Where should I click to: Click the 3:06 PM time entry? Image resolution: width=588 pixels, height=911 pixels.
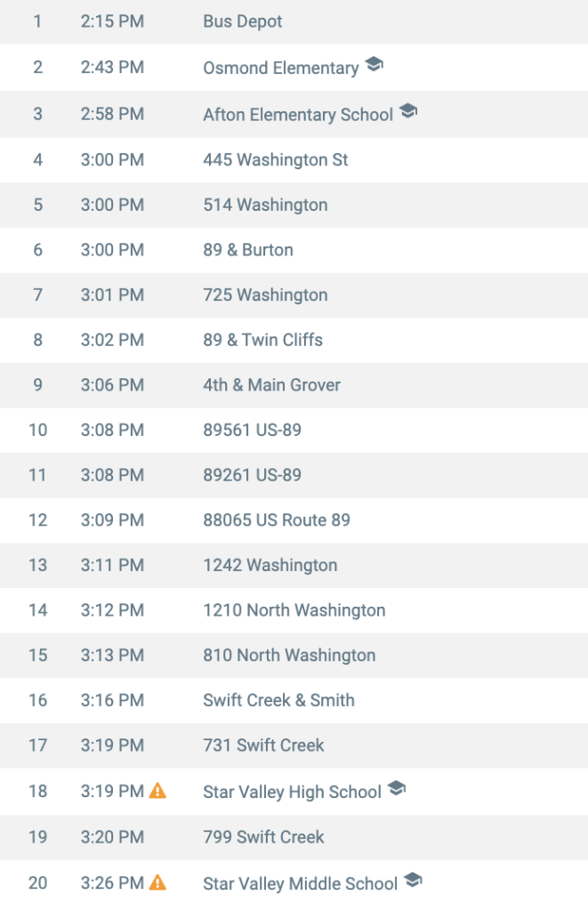pyautogui.click(x=112, y=385)
